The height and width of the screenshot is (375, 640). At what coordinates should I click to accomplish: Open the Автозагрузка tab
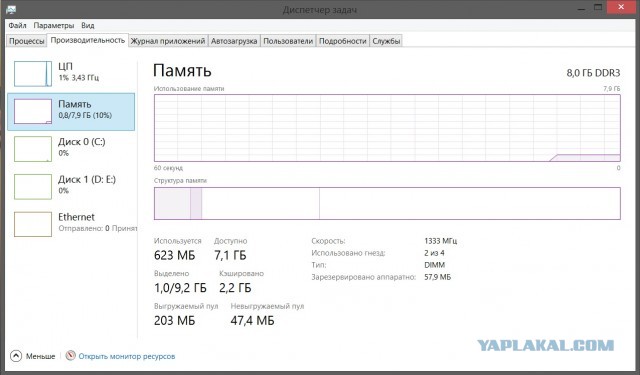[234, 41]
